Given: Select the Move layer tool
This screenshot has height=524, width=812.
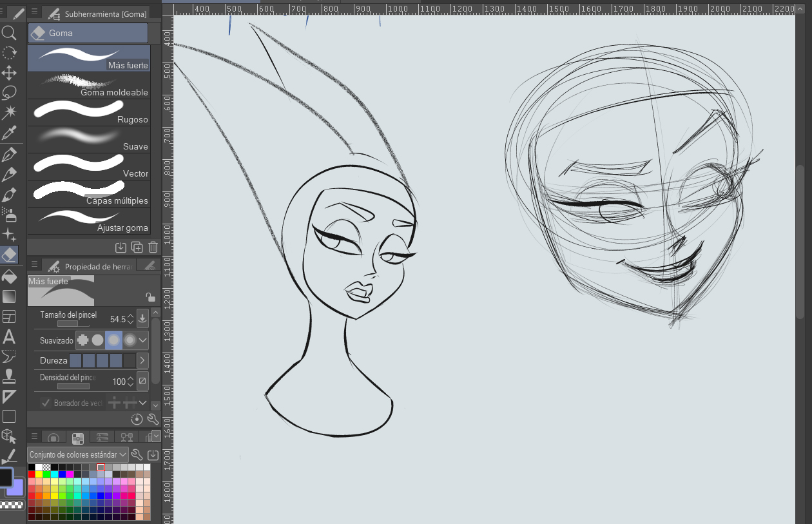Looking at the screenshot, I should click(9, 72).
